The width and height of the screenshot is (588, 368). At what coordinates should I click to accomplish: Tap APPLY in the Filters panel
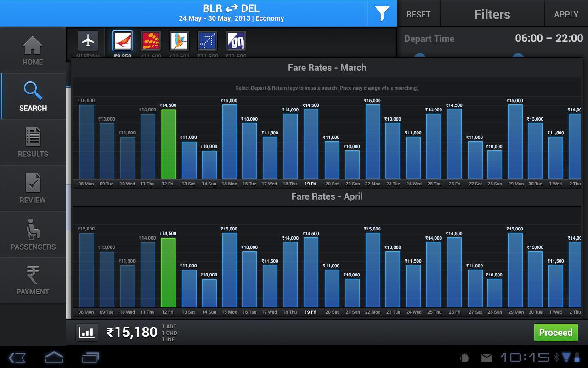(565, 13)
